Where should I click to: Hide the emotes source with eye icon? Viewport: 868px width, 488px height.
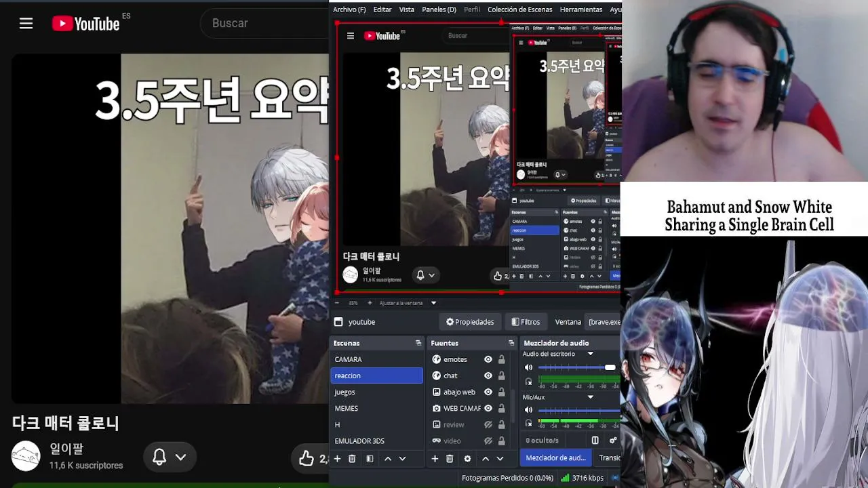(488, 359)
